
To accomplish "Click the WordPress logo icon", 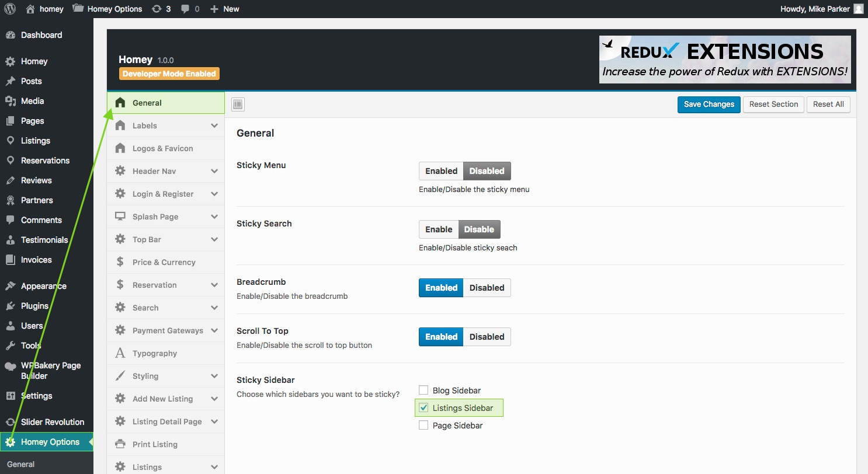I will (x=10, y=9).
